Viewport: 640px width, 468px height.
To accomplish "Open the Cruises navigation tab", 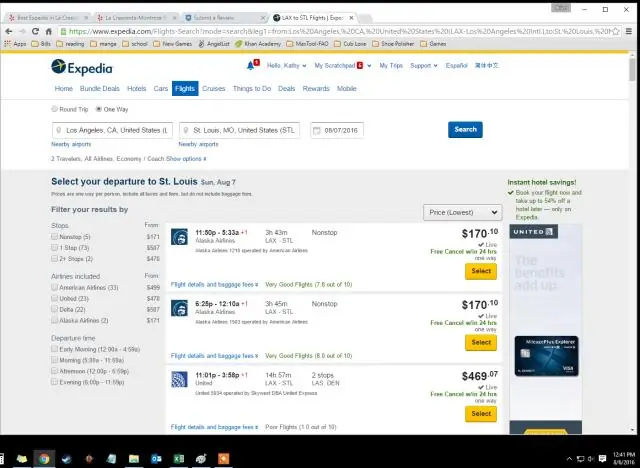I will click(214, 89).
